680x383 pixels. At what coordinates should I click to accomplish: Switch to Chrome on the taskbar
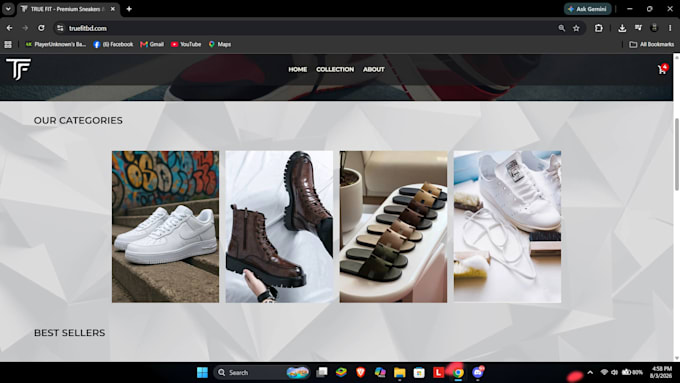point(458,372)
